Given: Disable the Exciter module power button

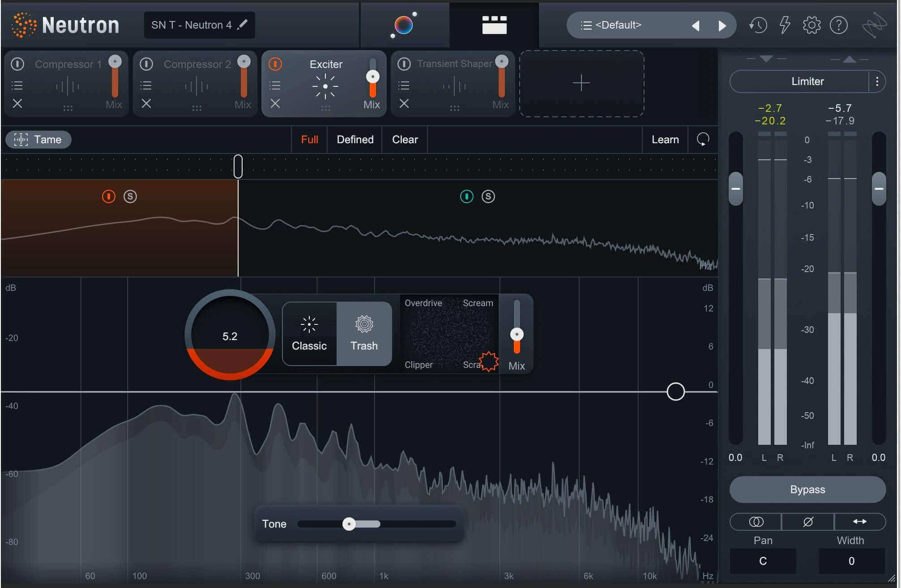Looking at the screenshot, I should coord(275,64).
